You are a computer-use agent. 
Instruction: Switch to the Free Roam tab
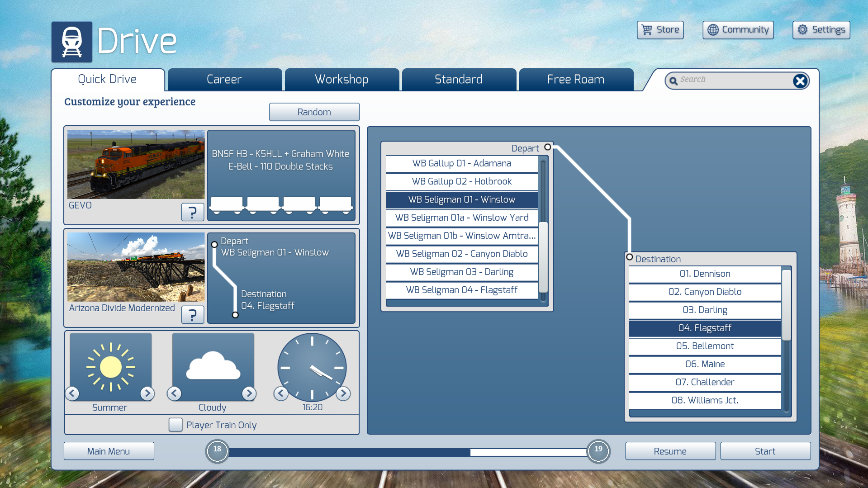point(576,80)
